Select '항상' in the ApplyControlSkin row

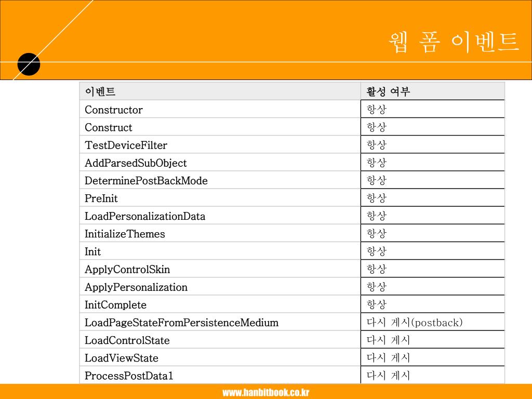click(x=377, y=269)
